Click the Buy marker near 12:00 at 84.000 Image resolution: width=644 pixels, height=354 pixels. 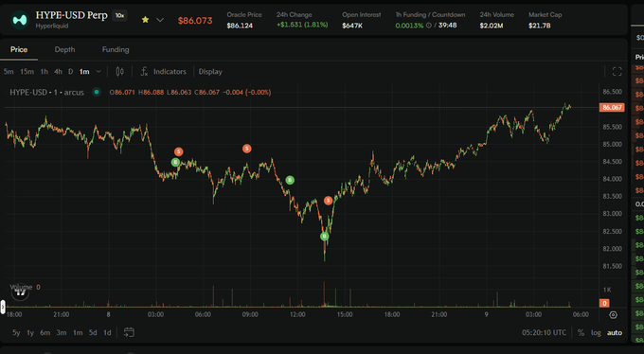click(x=290, y=180)
